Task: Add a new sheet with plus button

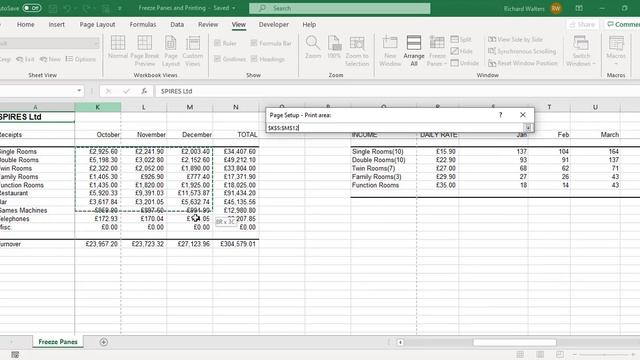Action: click(x=104, y=342)
